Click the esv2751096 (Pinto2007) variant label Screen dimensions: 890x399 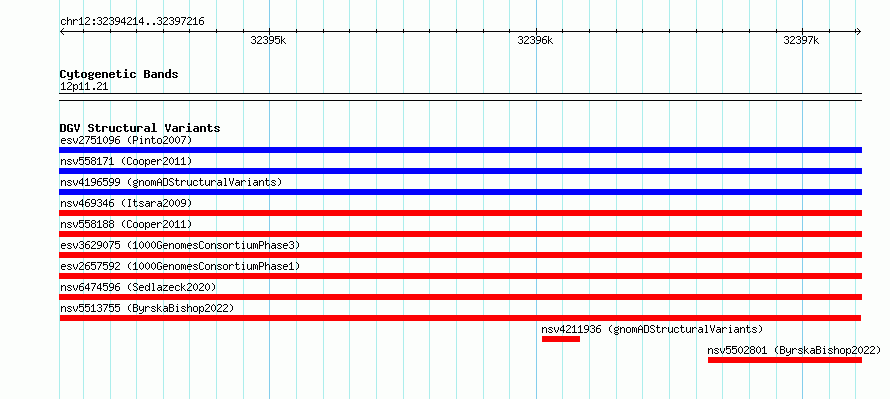[x=126, y=140]
